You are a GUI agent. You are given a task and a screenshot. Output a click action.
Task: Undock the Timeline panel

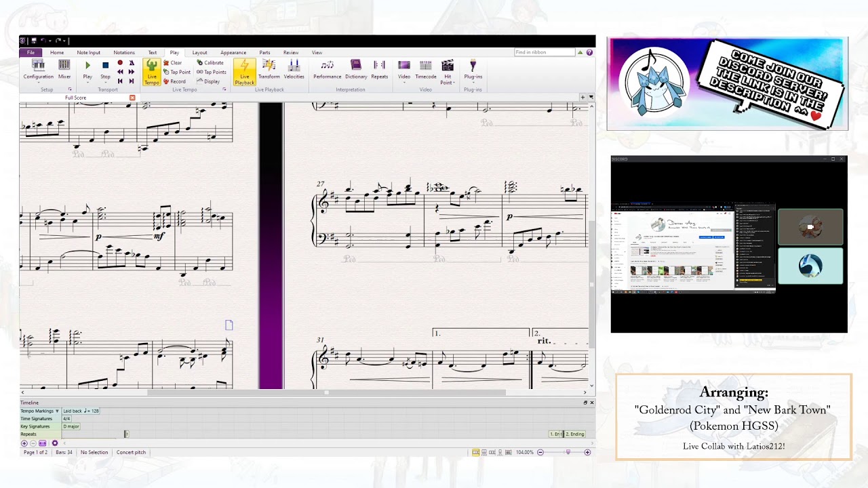585,403
